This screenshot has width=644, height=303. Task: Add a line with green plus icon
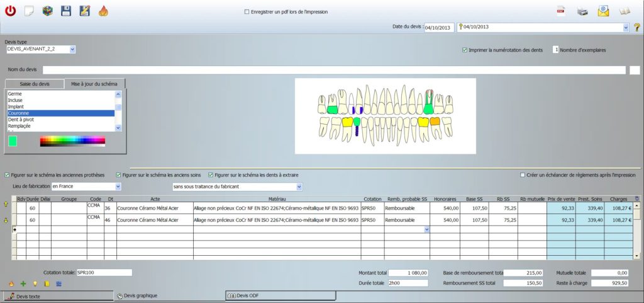coord(23,283)
